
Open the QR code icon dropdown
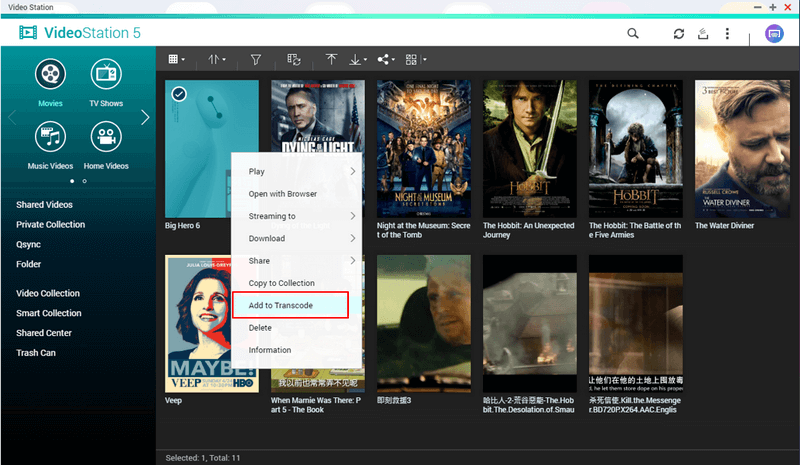pyautogui.click(x=416, y=60)
